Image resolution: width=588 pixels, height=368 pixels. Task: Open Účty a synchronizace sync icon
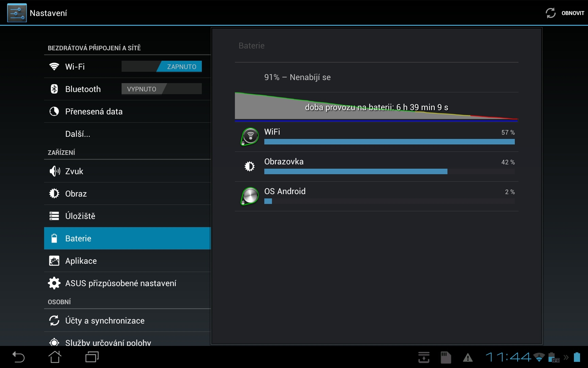54,320
